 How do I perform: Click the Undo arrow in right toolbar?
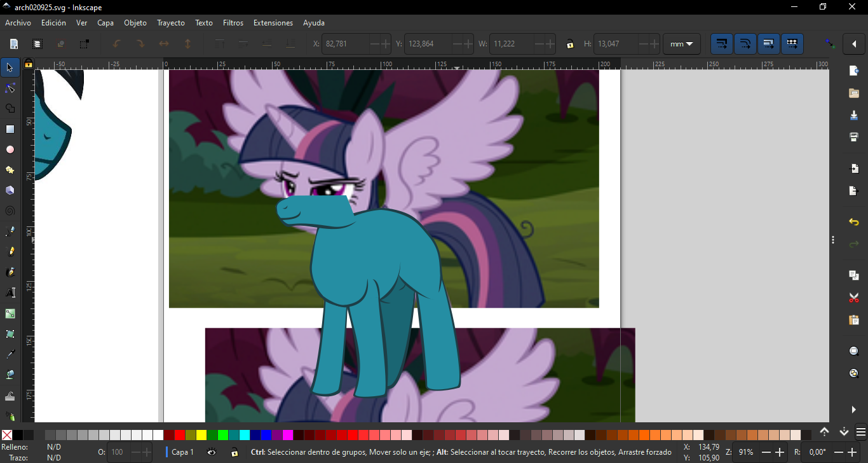(854, 222)
